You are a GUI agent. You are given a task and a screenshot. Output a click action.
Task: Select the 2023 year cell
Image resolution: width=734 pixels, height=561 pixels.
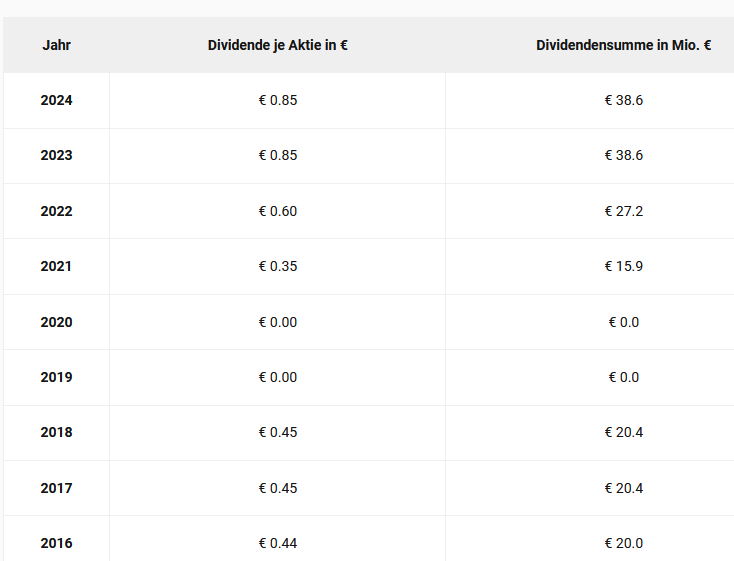click(x=56, y=155)
